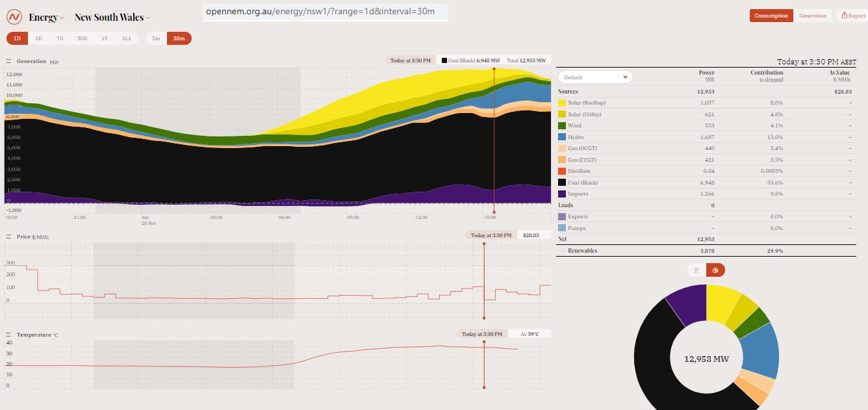Viewport: 868px width, 410px height.
Task: Select the ALL range tab
Action: [x=127, y=38]
